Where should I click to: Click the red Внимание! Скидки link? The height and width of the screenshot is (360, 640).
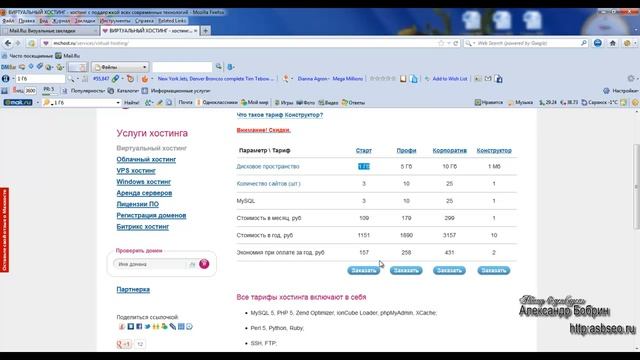[x=264, y=130]
